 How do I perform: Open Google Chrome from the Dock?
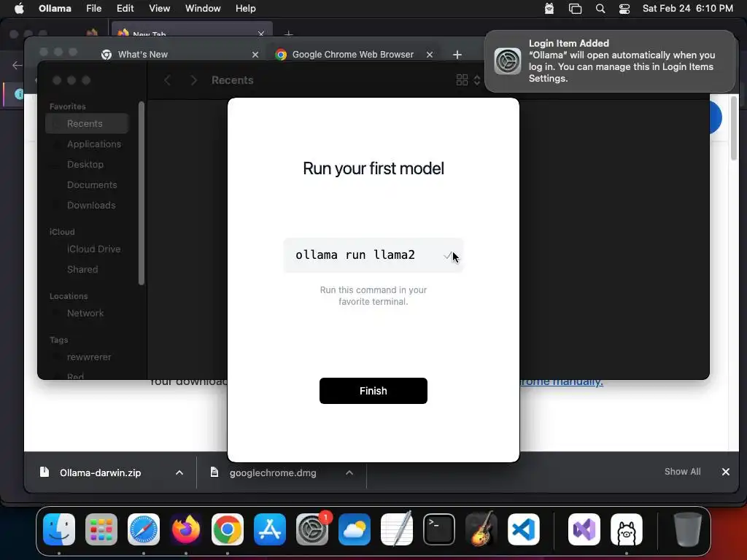point(228,529)
